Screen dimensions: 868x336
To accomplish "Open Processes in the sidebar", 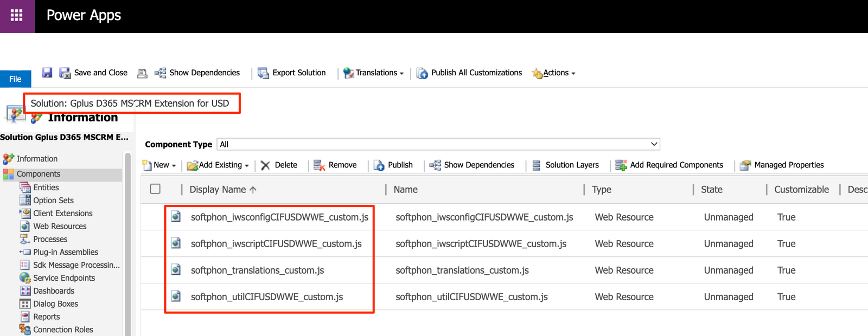I will click(50, 240).
